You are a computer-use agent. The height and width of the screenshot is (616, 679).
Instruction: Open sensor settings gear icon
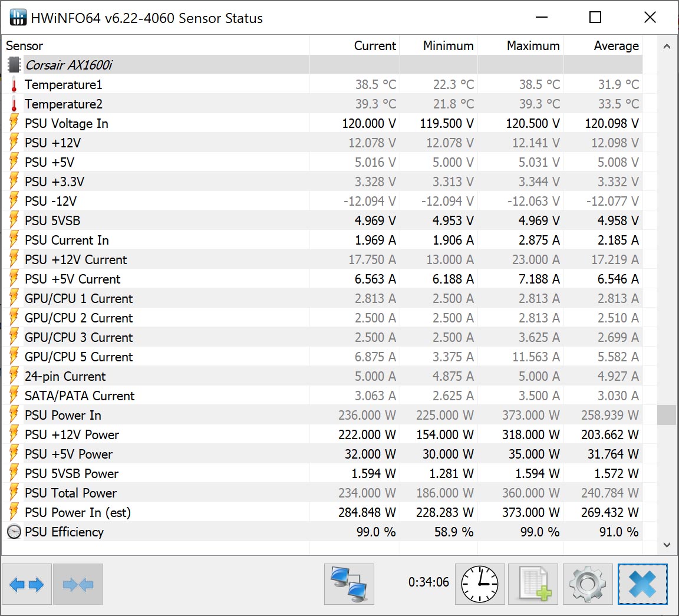click(587, 584)
